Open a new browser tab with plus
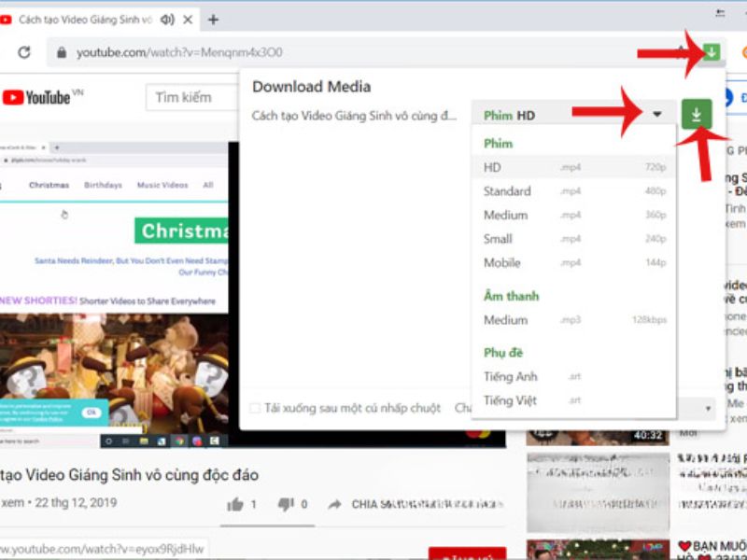This screenshot has height=560, width=747. pos(213,20)
